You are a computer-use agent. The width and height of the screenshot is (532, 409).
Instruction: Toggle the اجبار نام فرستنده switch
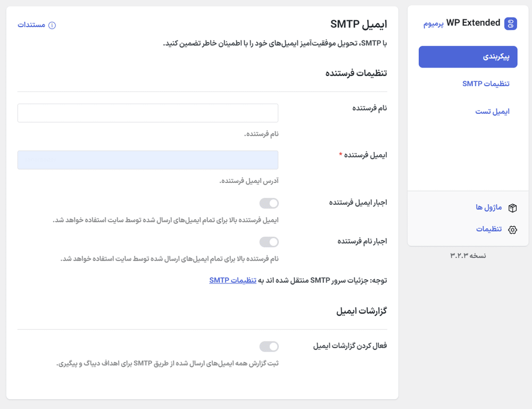[269, 241]
